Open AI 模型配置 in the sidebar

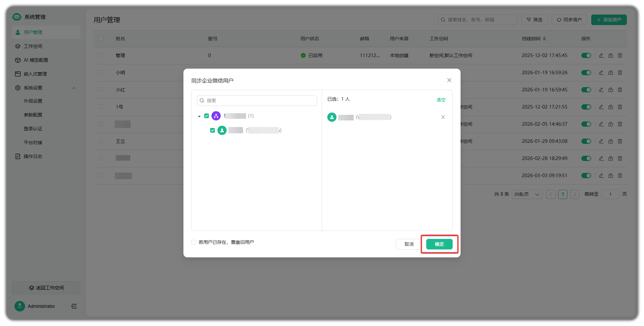pyautogui.click(x=36, y=60)
